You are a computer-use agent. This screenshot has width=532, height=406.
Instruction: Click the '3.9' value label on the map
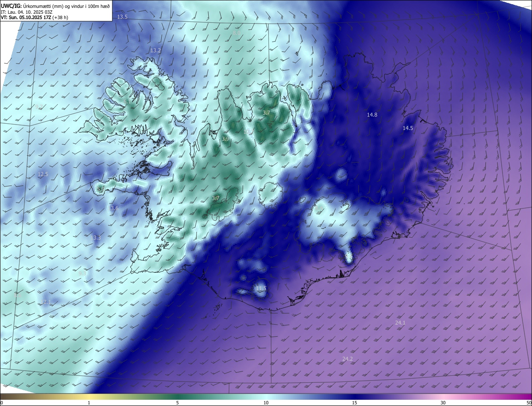pos(225,139)
